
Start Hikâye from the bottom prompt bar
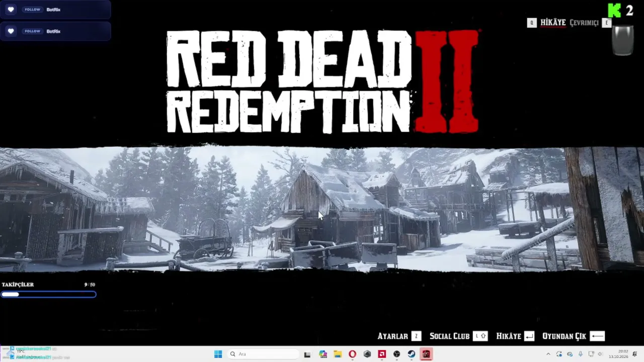[508, 336]
